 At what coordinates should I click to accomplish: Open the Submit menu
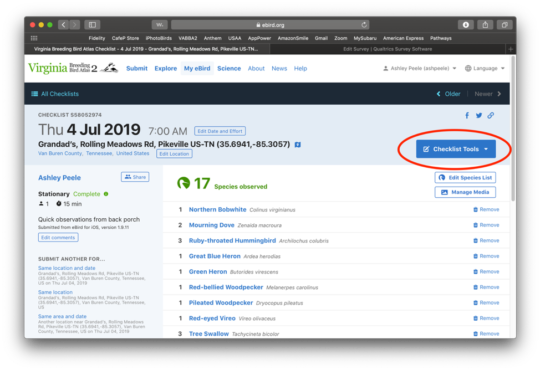(137, 68)
